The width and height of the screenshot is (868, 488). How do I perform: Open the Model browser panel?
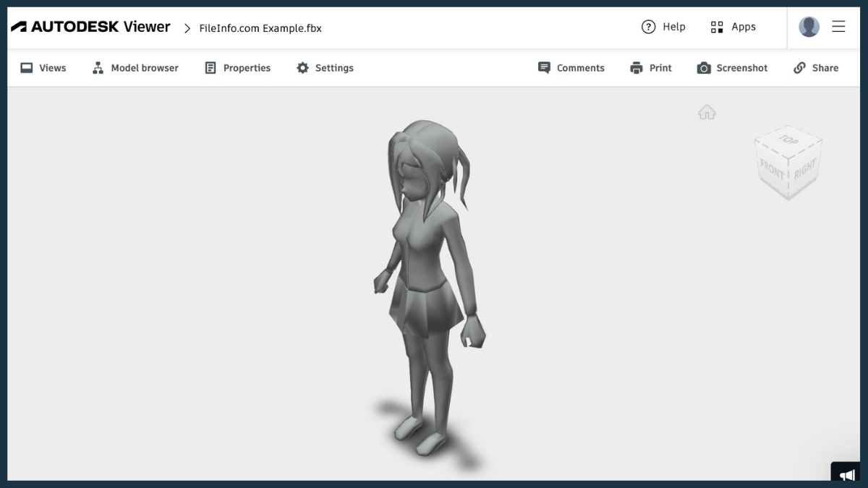click(135, 68)
